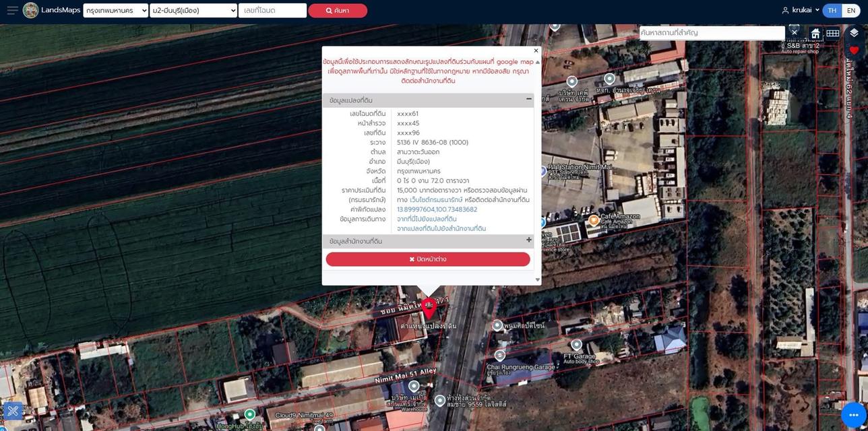Click the เลขที่โฉนด deed number input field
Viewport: 868px width, 431px height.
tap(272, 10)
